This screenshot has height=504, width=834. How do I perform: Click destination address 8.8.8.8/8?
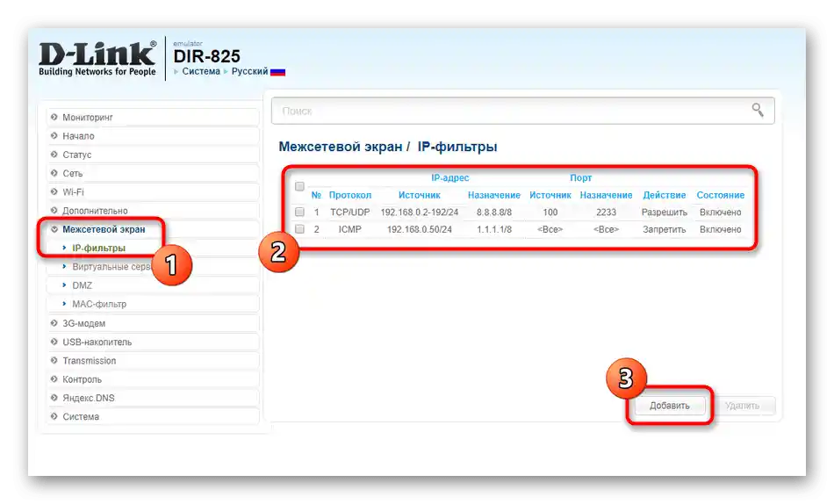[494, 212]
